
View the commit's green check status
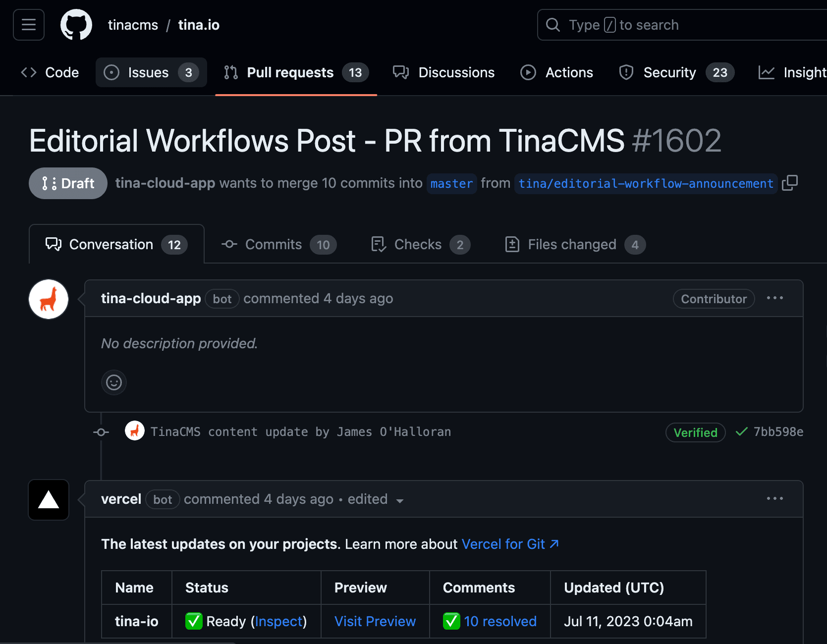pos(741,432)
